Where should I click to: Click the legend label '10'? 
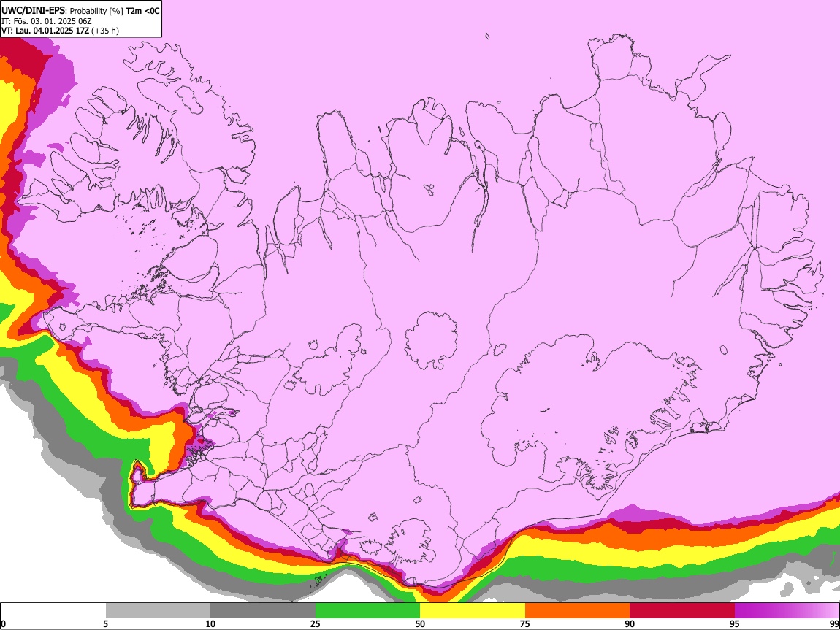pos(210,623)
